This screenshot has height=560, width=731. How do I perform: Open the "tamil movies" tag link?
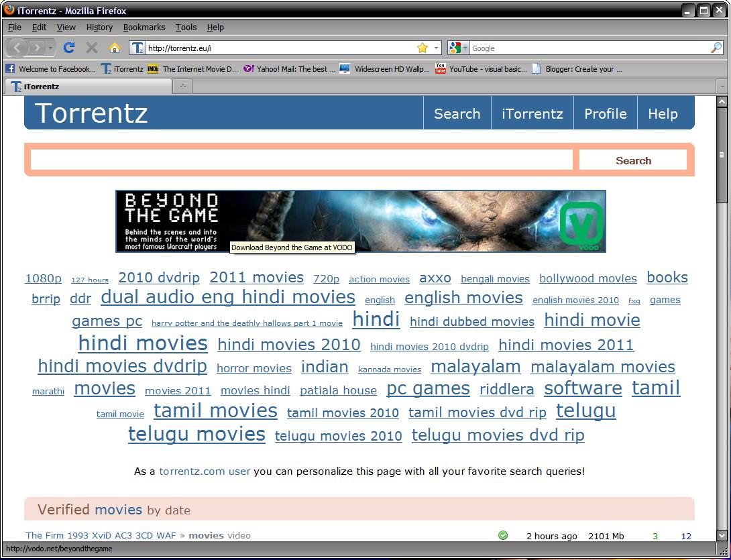215,410
